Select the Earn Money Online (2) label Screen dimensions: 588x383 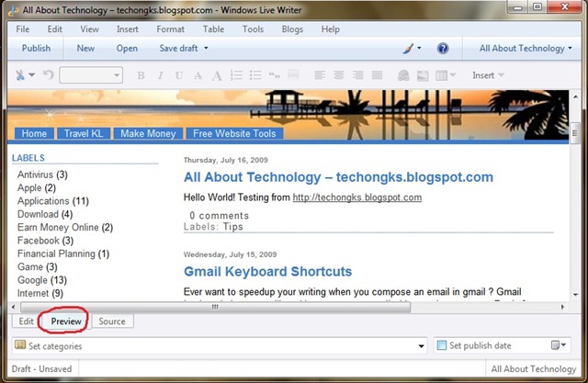click(x=65, y=227)
